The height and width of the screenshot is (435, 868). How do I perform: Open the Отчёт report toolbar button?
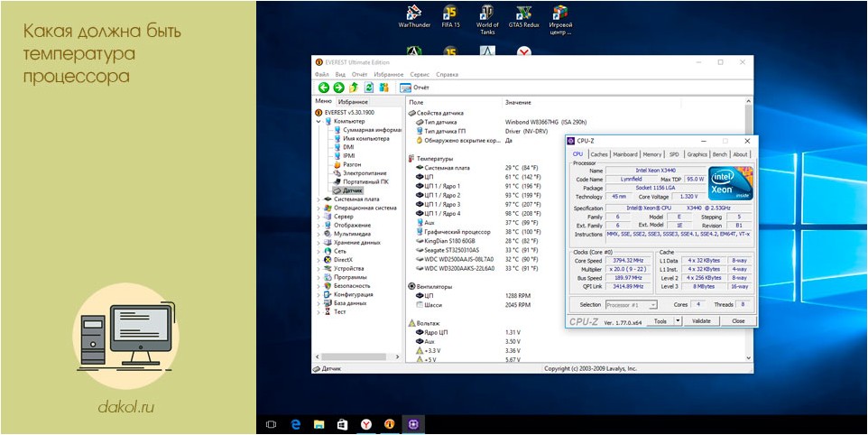coord(415,88)
